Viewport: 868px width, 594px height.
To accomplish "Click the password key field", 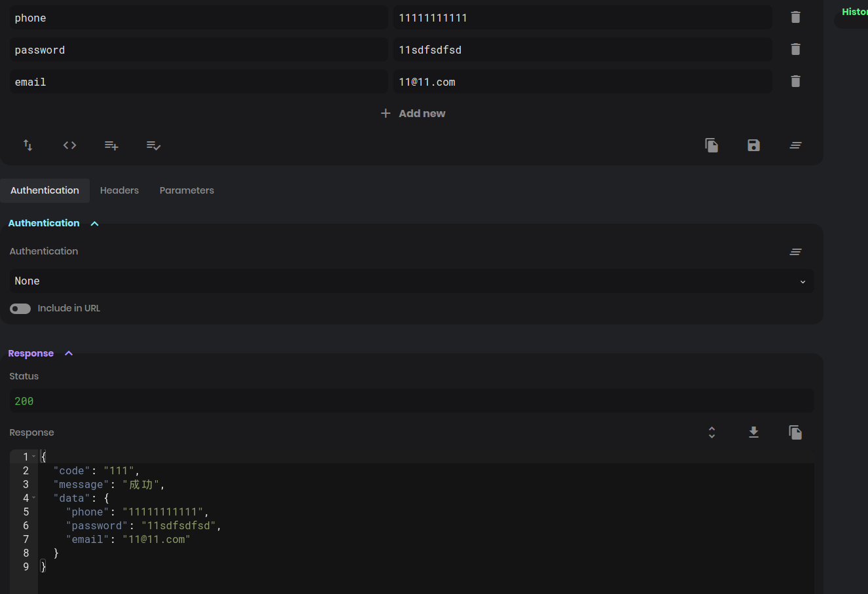I will coord(198,50).
